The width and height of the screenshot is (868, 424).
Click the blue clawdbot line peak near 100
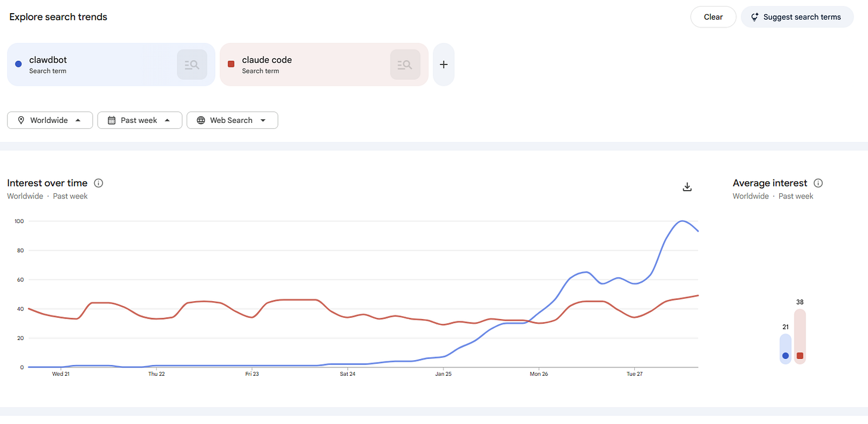click(682, 221)
